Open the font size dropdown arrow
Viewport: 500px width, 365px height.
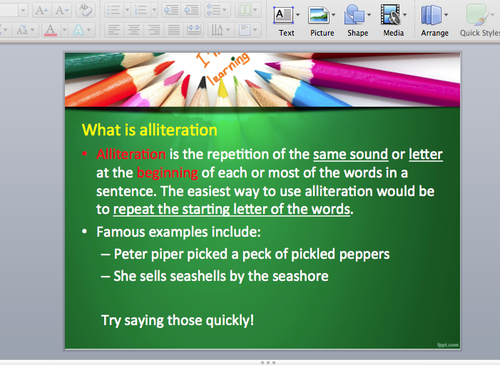(23, 10)
